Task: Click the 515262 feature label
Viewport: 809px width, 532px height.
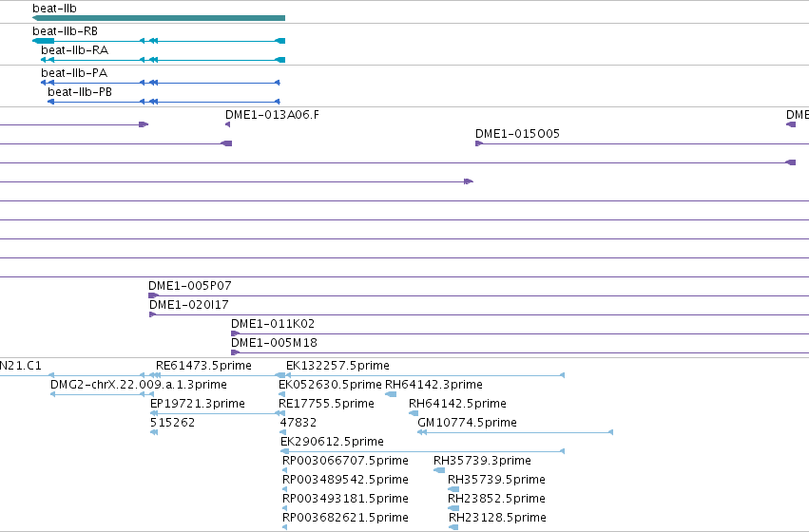Action: pyautogui.click(x=173, y=422)
